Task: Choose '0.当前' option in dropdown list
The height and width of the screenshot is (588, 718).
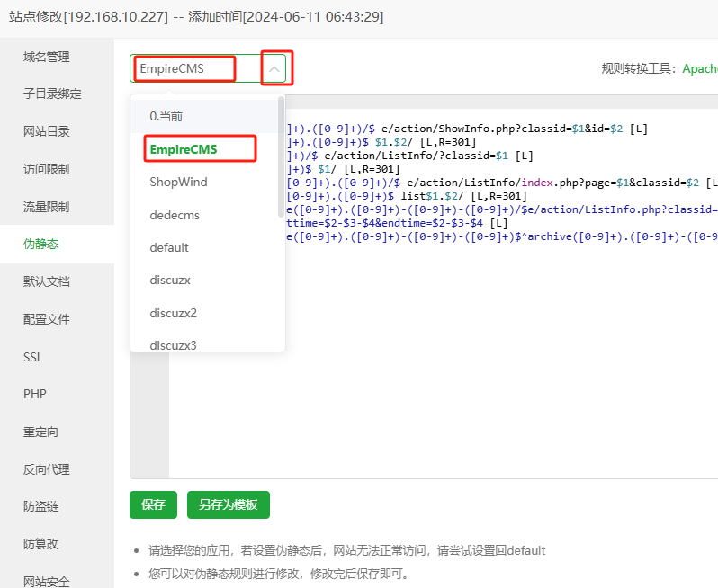Action: coord(204,116)
